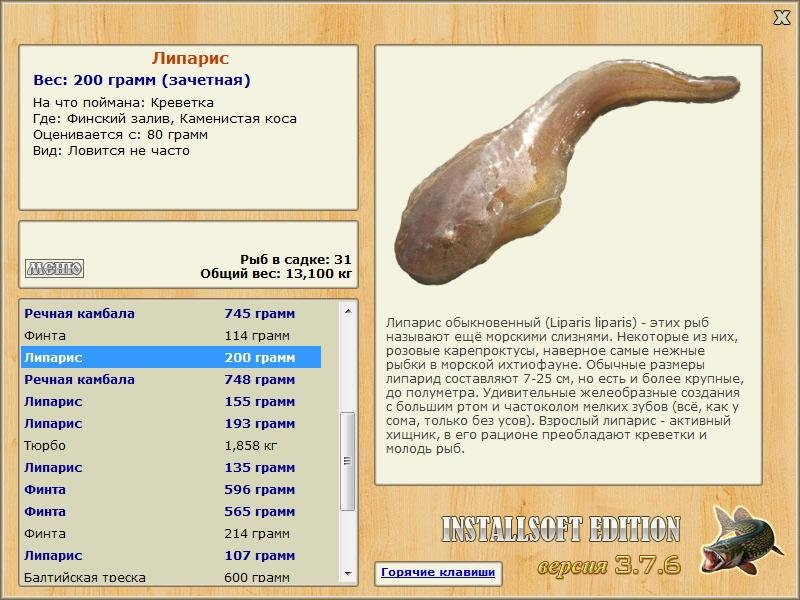
Task: Select Липарис 155 грамм row
Action: point(171,401)
